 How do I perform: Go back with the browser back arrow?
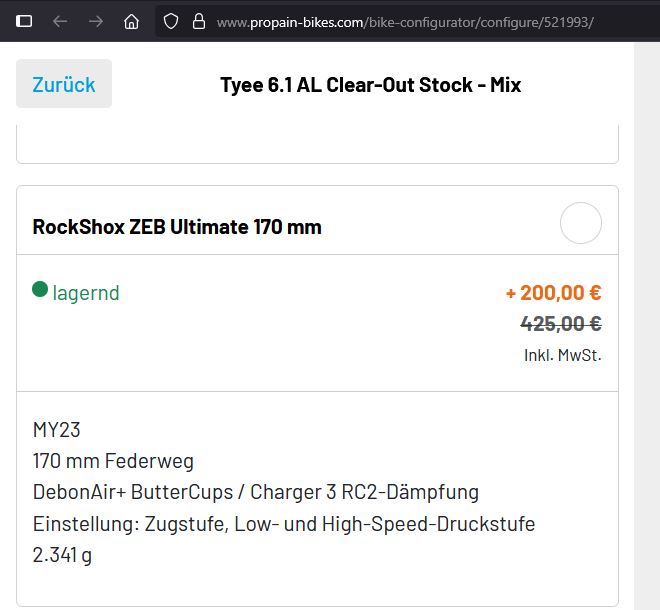[x=60, y=21]
